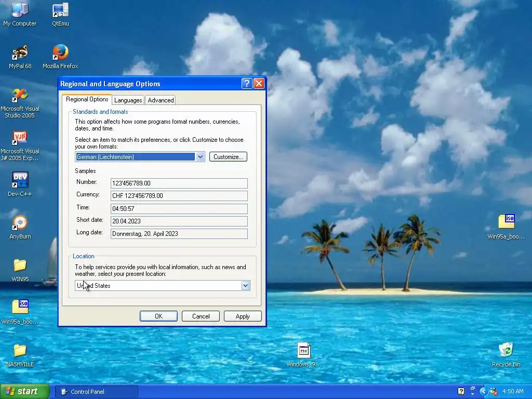Click the Number sample field
Screen dimensions: 532x399
pos(179,183)
